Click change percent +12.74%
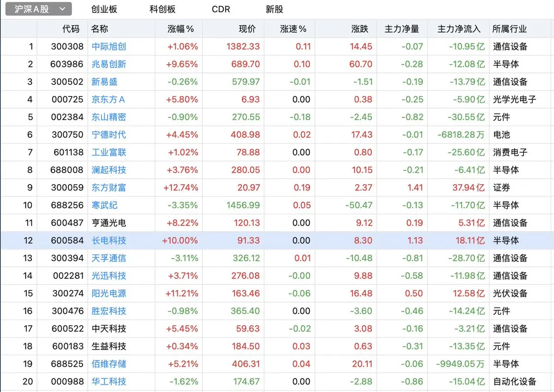 pos(181,187)
